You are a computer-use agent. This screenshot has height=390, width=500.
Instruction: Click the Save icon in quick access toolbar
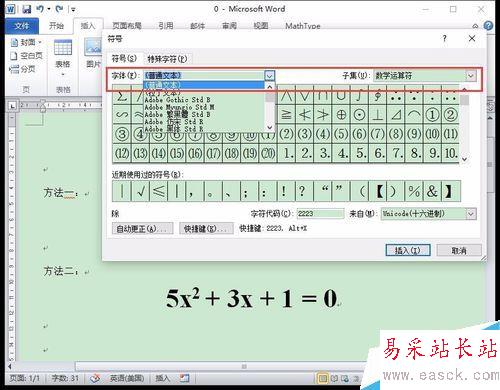(27, 9)
